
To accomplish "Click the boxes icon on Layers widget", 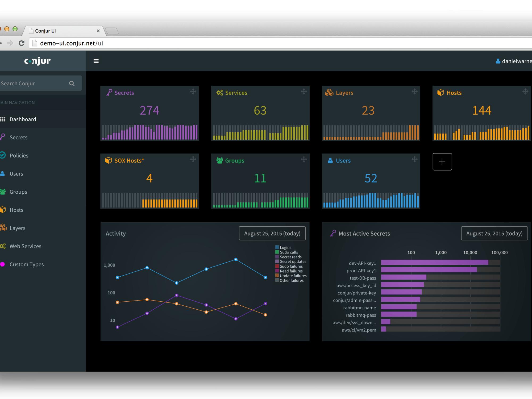I will coord(329,93).
